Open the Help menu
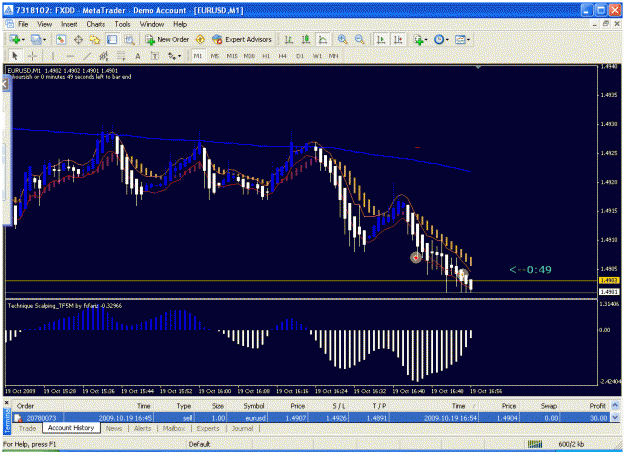Viewport: 625px width, 452px height. [x=180, y=24]
